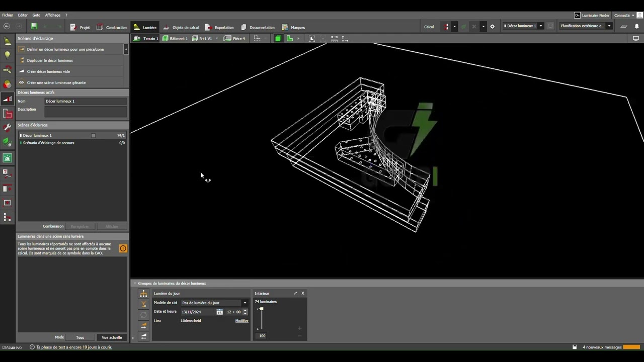Open the notifications bell icon
644x362 pixels.
(636, 26)
